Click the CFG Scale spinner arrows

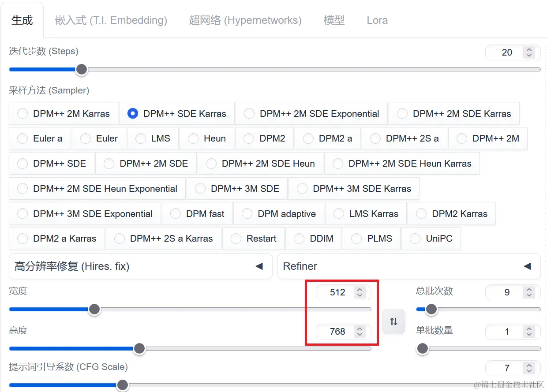tap(529, 368)
